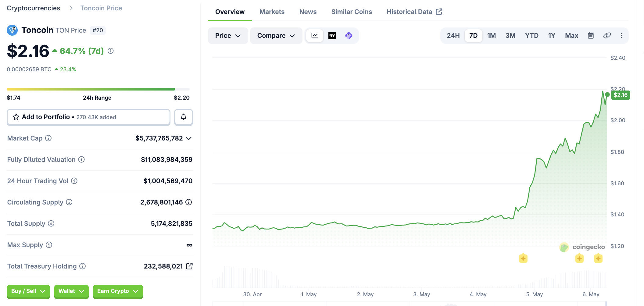Click the rightmost yellow event marker
This screenshot has height=306, width=644.
tap(598, 258)
